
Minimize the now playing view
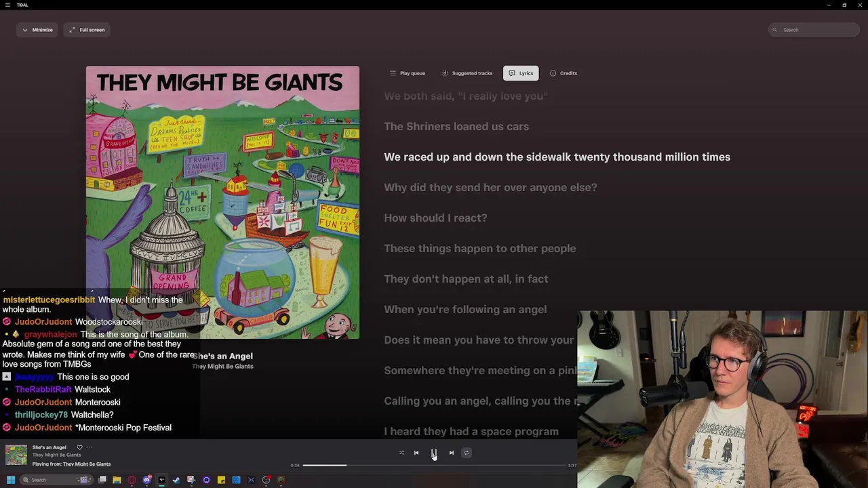point(37,30)
